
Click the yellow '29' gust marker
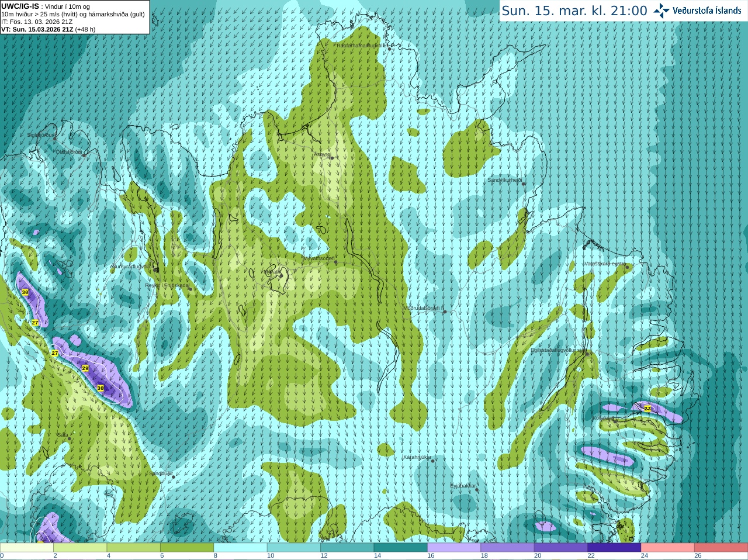[x=85, y=368]
